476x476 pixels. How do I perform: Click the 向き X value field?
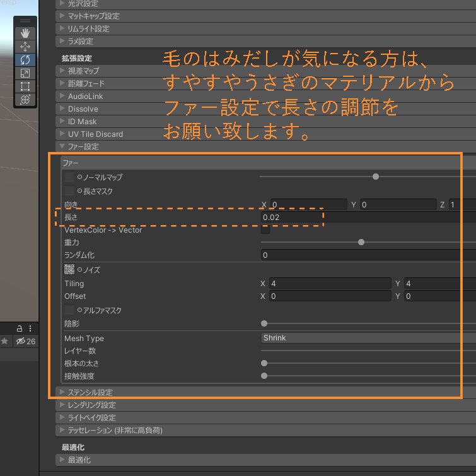tap(309, 205)
